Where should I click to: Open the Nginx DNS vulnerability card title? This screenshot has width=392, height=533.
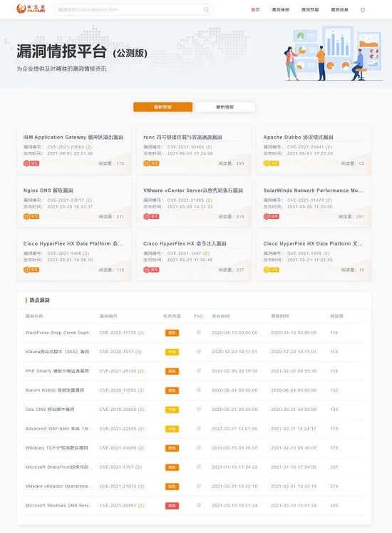48,191
